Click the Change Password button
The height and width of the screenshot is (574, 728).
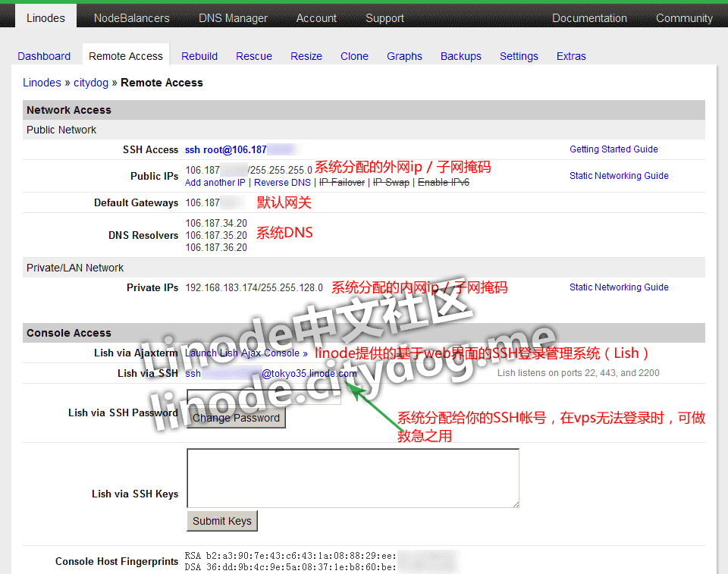(x=236, y=418)
